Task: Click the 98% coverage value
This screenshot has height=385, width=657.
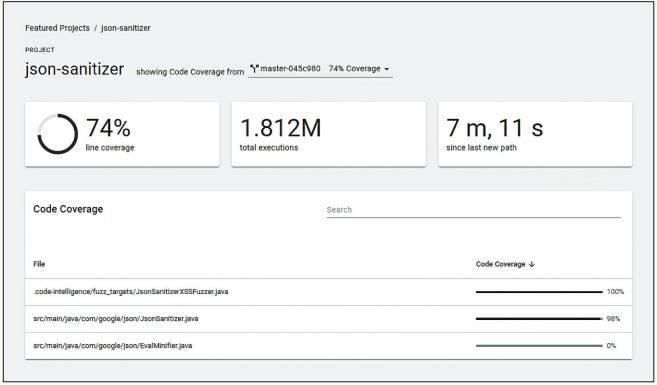Action: pyautogui.click(x=613, y=319)
